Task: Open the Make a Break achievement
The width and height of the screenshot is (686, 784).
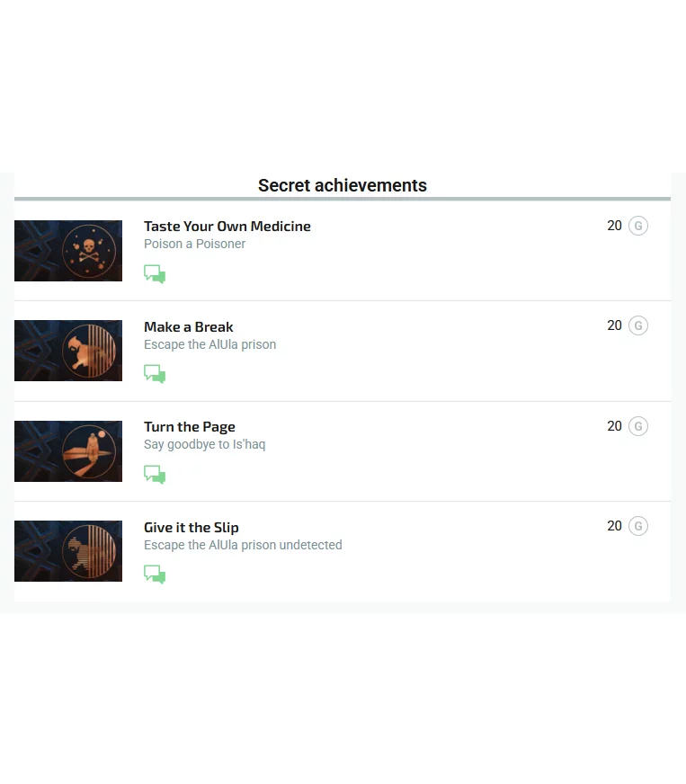Action: point(189,327)
